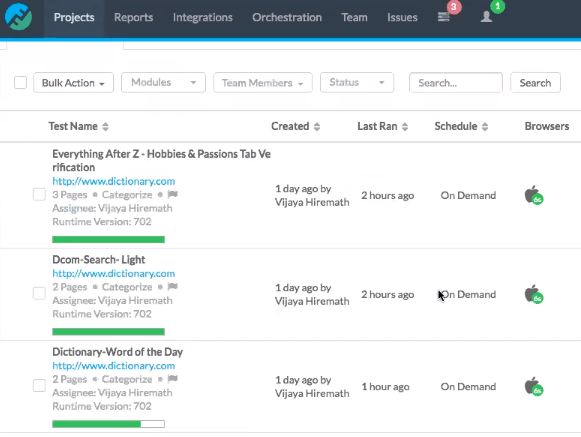Click the Mac Chrome browser icon for Dictionary-Word of the Day
Image resolution: width=581 pixels, height=437 pixels.
coord(534,386)
